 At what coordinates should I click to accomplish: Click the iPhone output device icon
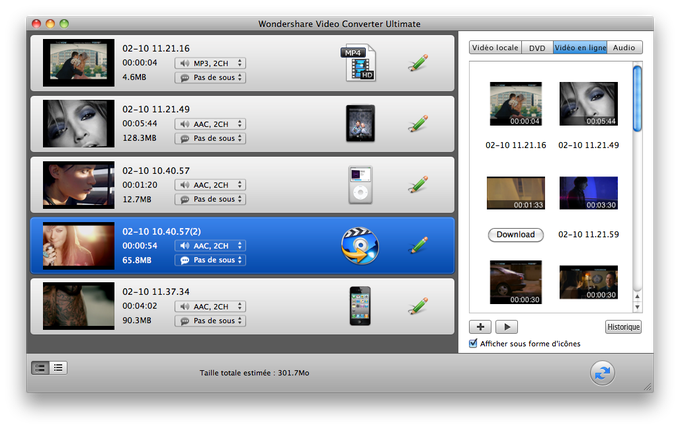point(360,306)
